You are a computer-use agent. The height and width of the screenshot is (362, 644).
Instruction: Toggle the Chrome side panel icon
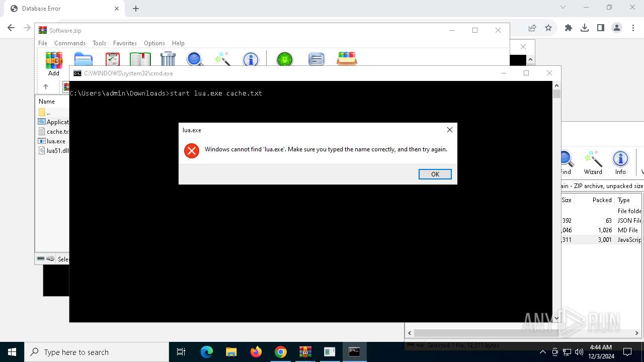(601, 28)
